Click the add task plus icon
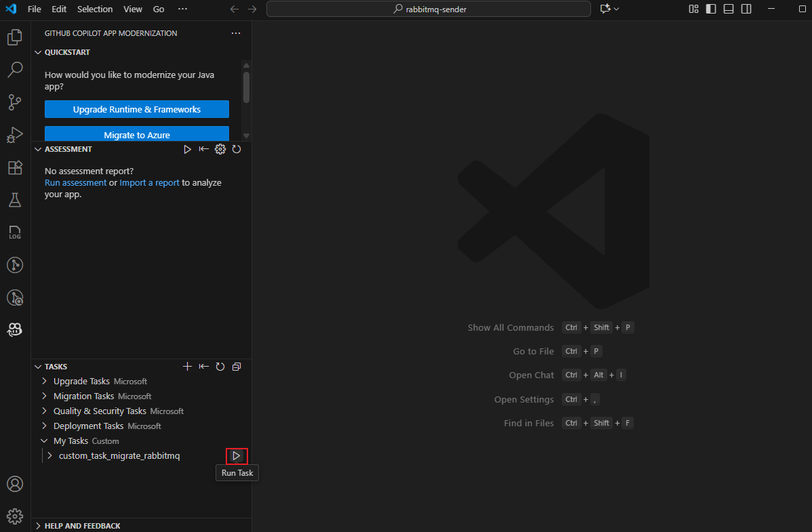This screenshot has width=812, height=532. click(188, 366)
